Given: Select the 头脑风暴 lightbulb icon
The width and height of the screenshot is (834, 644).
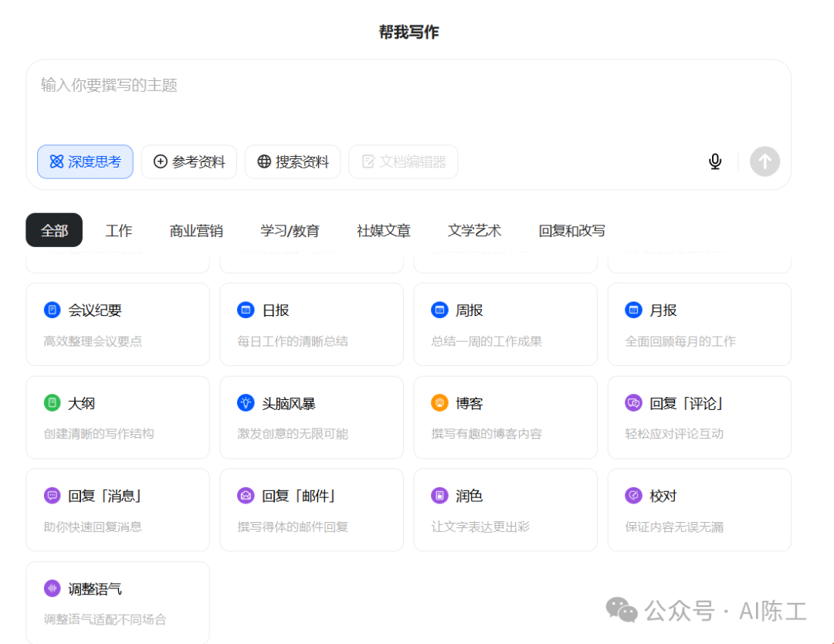Looking at the screenshot, I should coord(246,403).
